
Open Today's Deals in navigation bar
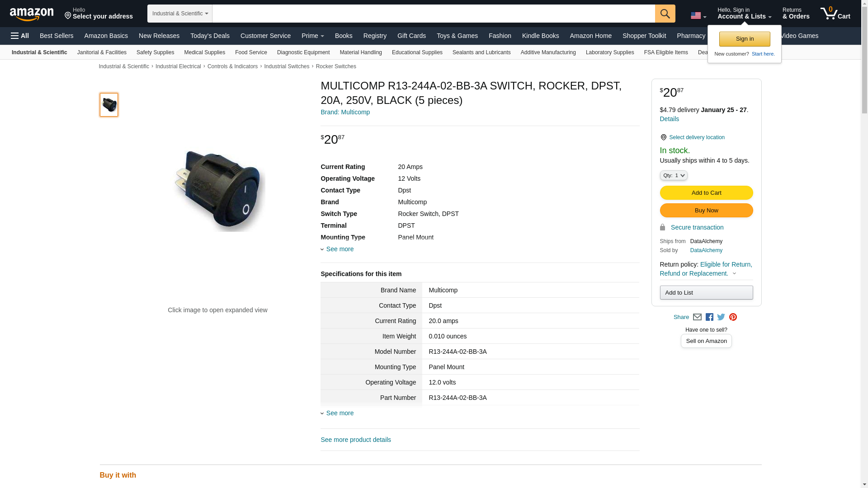click(x=210, y=36)
